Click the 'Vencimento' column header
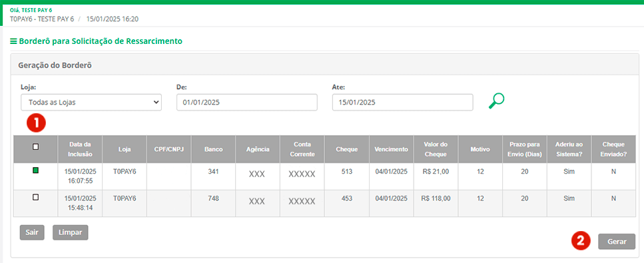644x263 pixels. (392, 149)
